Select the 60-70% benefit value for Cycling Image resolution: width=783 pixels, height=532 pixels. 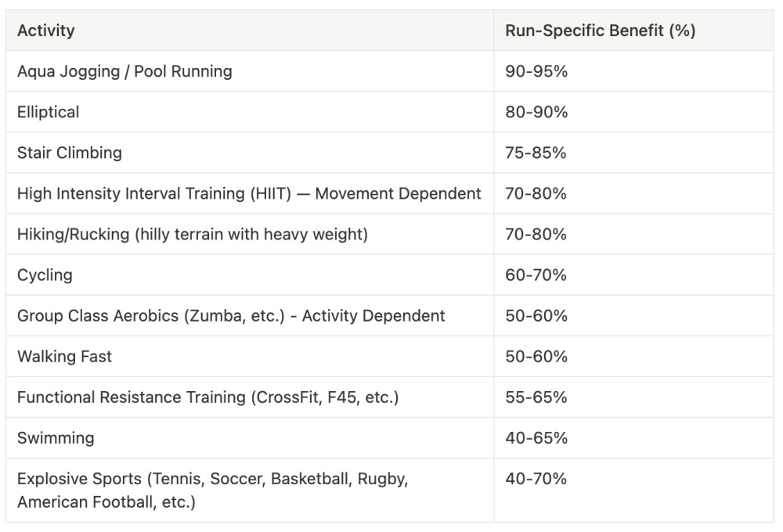[x=536, y=275]
